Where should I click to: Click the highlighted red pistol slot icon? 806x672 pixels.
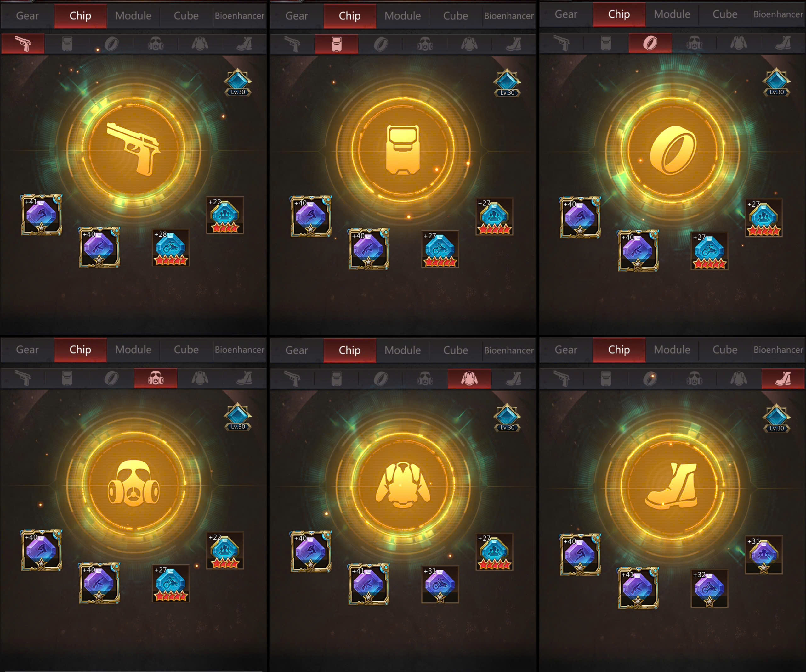pyautogui.click(x=23, y=44)
